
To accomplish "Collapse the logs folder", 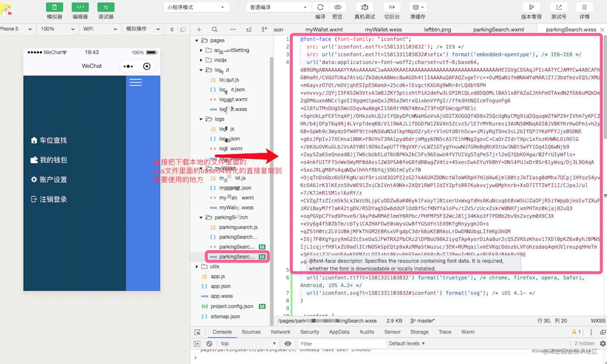I will click(201, 119).
